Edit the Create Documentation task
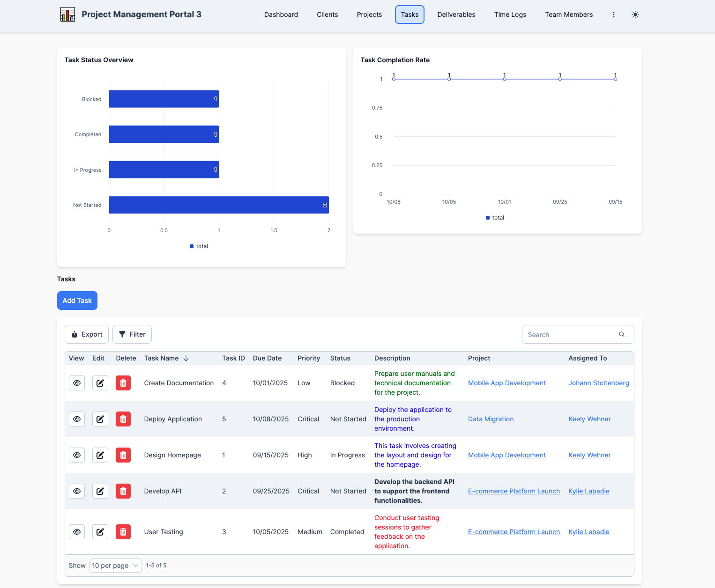The image size is (715, 588). pyautogui.click(x=100, y=383)
